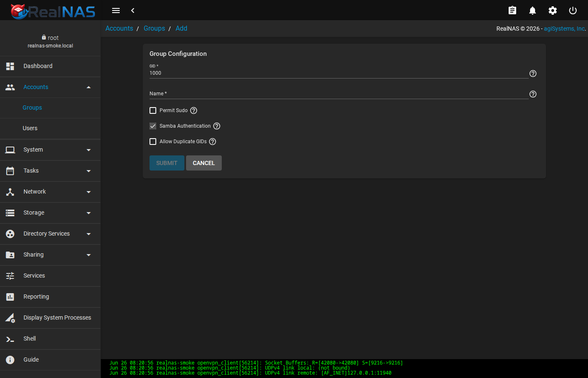This screenshot has width=588, height=378.
Task: Click the Shell prompt icon
Action: 10,339
